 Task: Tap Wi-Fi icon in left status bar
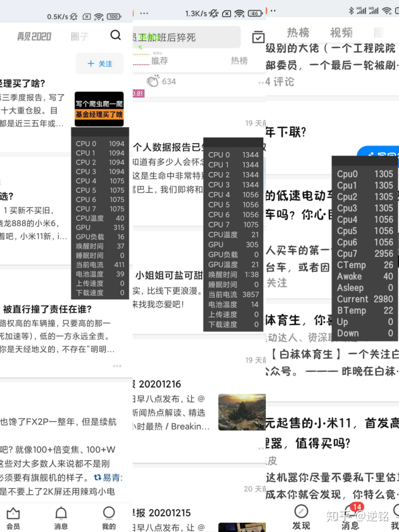click(x=99, y=17)
